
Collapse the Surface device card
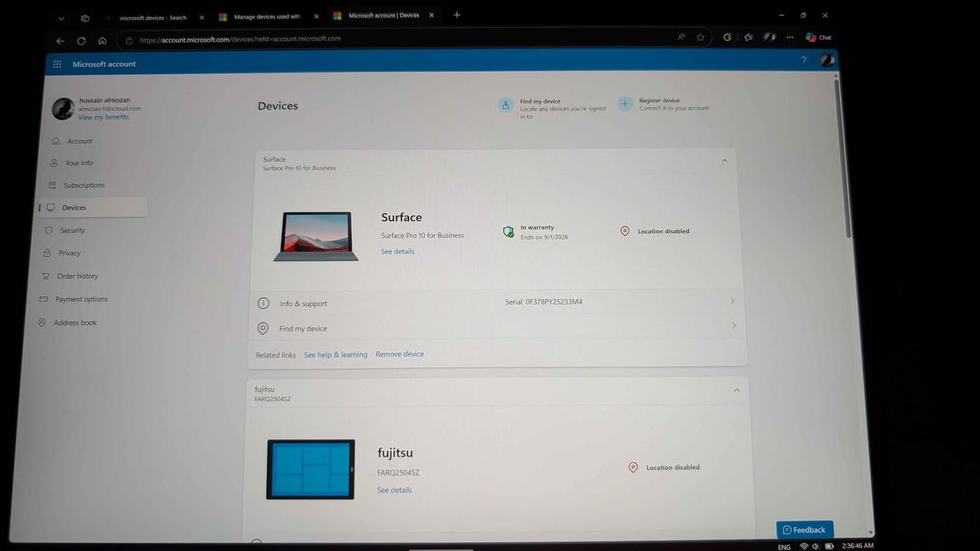click(724, 161)
